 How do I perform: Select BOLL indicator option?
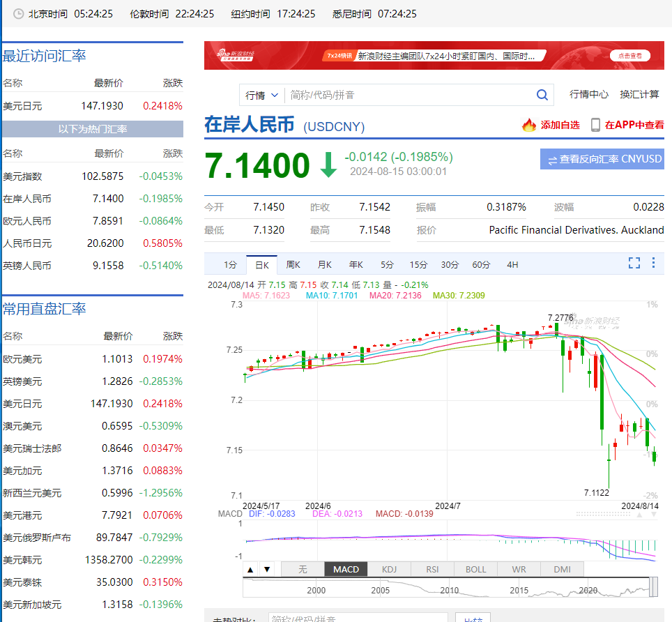475,569
